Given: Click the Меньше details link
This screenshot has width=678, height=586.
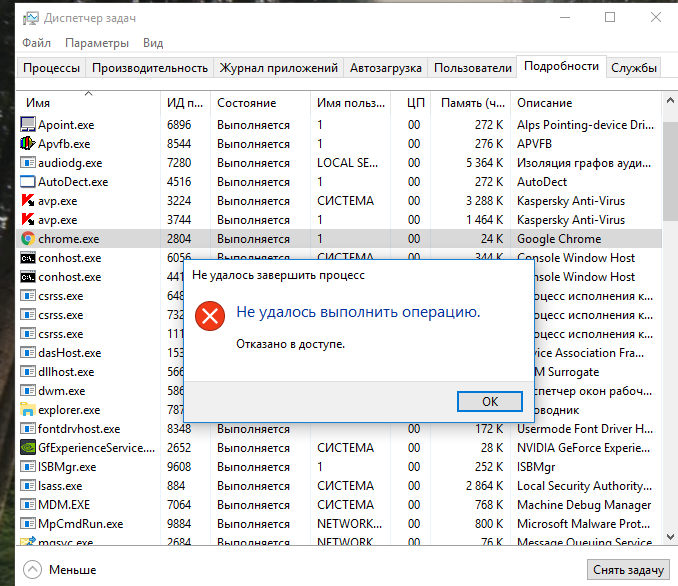Looking at the screenshot, I should point(72,570).
